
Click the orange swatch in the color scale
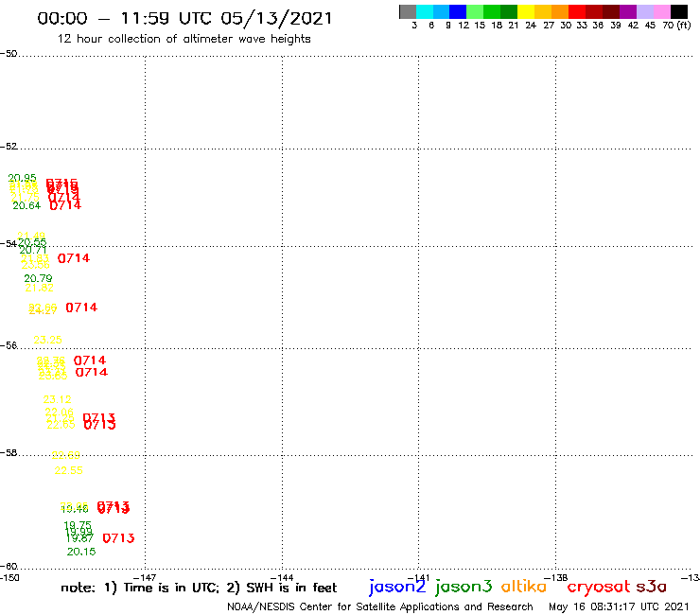click(560, 11)
